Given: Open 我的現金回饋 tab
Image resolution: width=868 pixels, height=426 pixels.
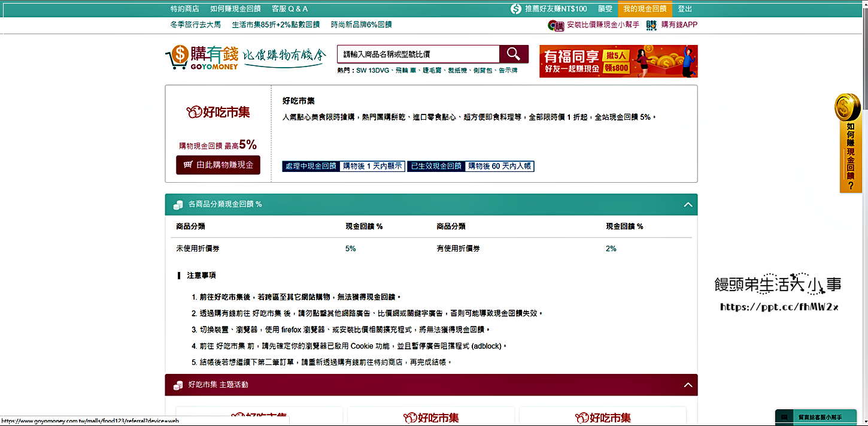Looking at the screenshot, I should tap(644, 9).
